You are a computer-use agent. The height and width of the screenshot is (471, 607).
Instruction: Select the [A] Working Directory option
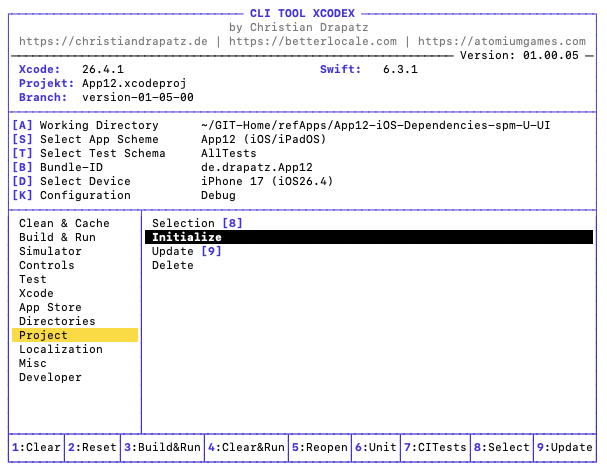point(86,125)
